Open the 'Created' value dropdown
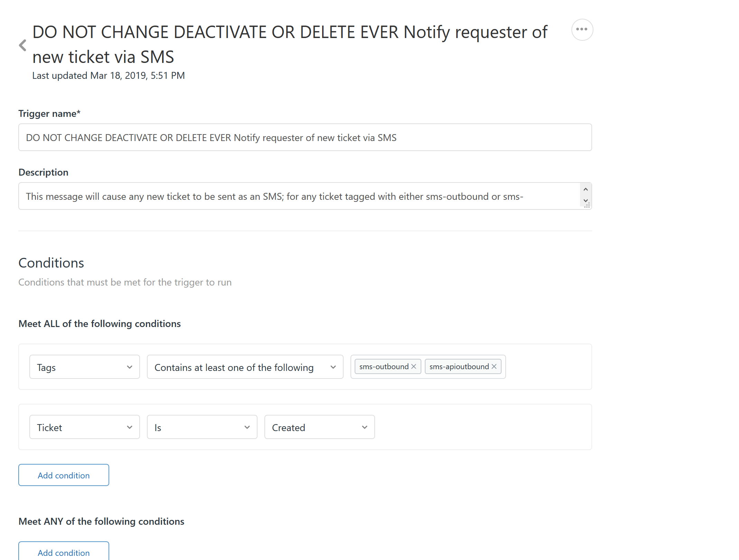The image size is (739, 560). 320,427
